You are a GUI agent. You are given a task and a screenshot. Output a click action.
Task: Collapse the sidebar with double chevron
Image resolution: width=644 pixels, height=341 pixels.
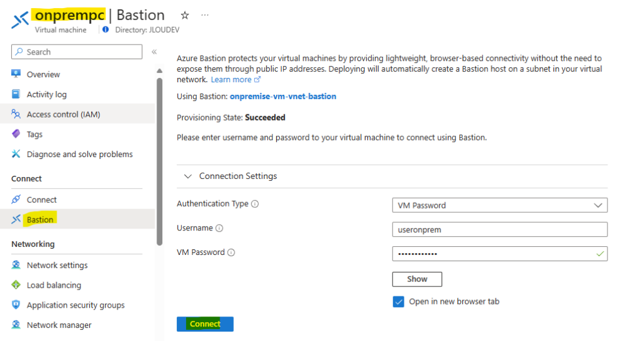pyautogui.click(x=154, y=51)
